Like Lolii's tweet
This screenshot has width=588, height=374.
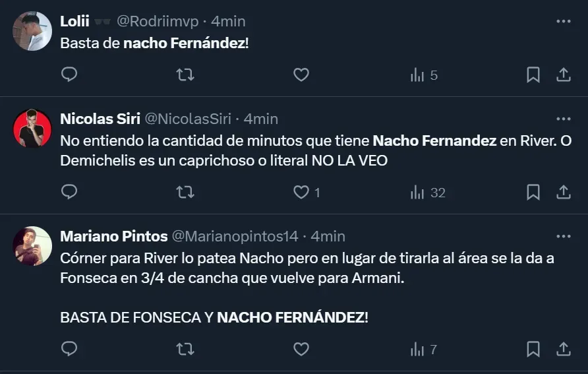(x=301, y=75)
